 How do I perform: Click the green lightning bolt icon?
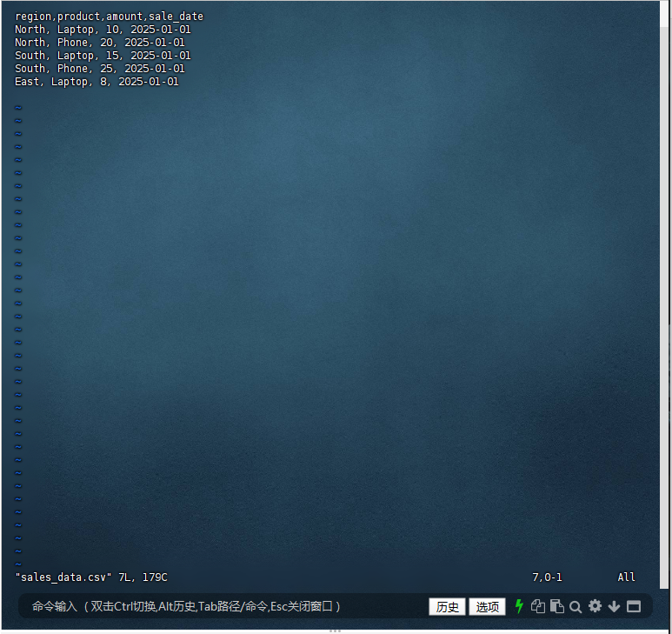pyautogui.click(x=519, y=606)
